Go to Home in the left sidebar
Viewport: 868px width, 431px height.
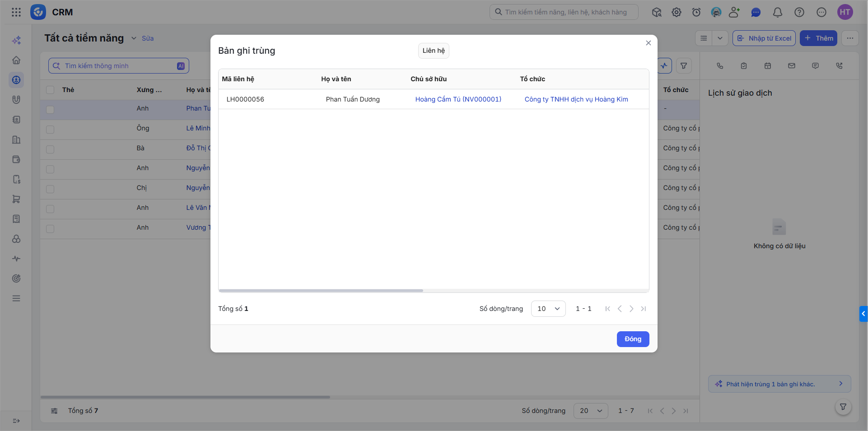(x=16, y=60)
